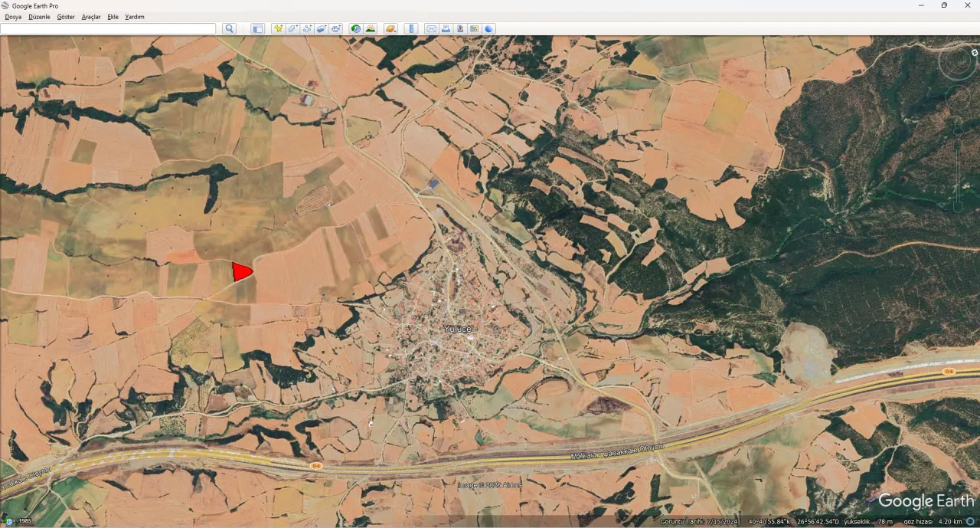Image resolution: width=980 pixels, height=528 pixels.
Task: Click the coordinates readout 40°40'55.84"K
Action: pos(771,522)
